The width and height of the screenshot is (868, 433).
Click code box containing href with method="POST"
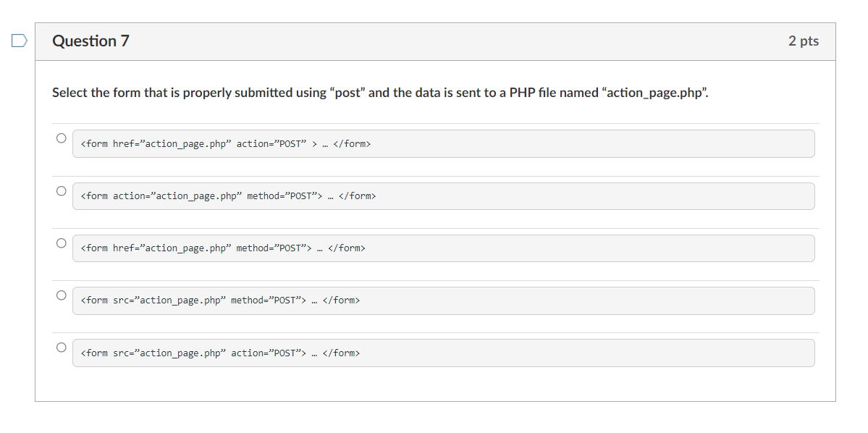pyautogui.click(x=443, y=248)
